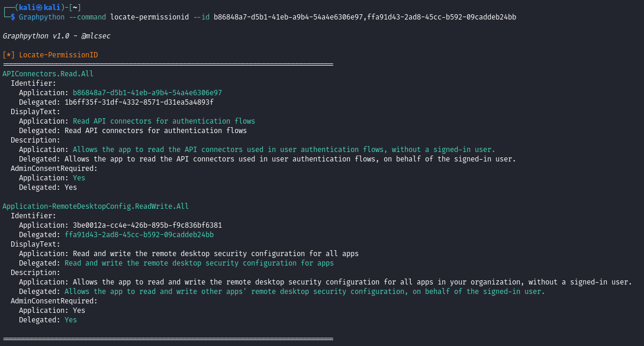Click the APIConnectors.Read.All permission heading

[x=48, y=74]
